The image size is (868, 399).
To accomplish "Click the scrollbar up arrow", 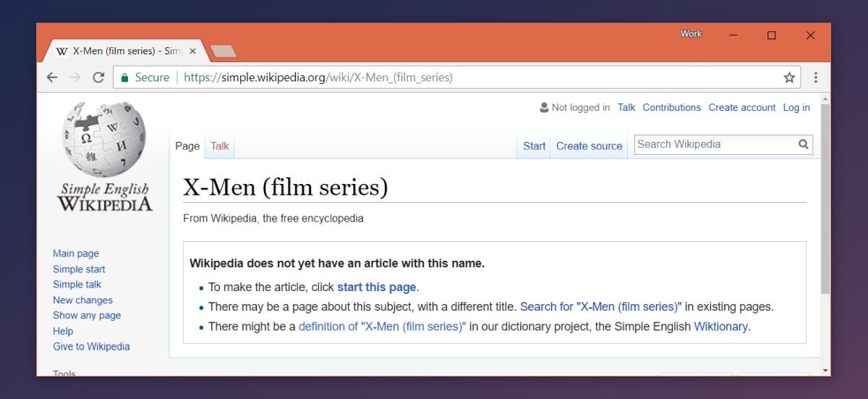I will pyautogui.click(x=825, y=98).
